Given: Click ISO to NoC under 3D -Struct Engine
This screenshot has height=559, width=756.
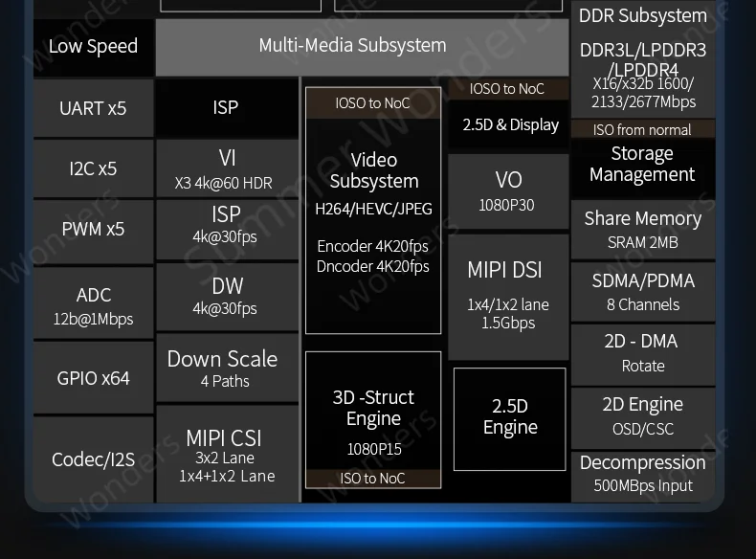Looking at the screenshot, I should [372, 479].
